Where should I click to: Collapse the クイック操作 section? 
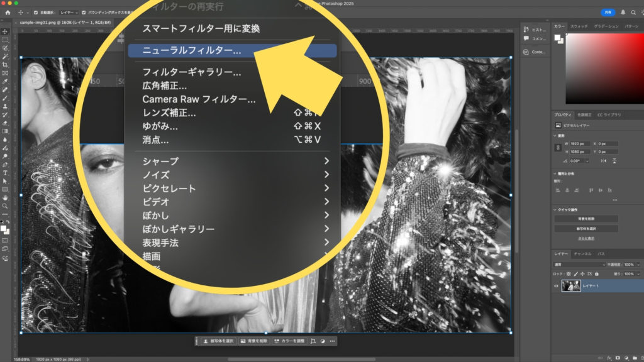555,210
